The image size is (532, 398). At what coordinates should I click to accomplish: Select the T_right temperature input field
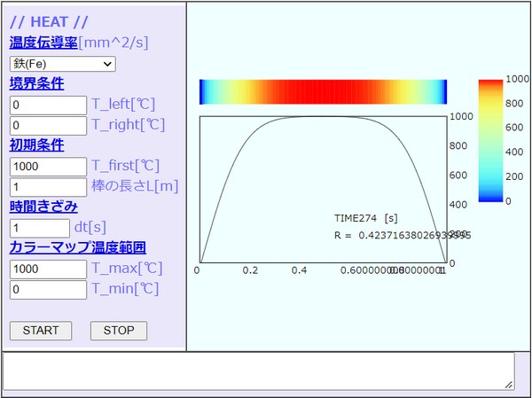pyautogui.click(x=48, y=125)
